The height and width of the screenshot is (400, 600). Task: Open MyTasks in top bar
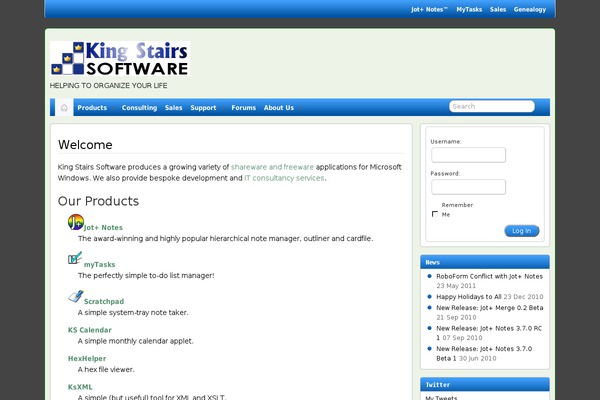(x=469, y=9)
